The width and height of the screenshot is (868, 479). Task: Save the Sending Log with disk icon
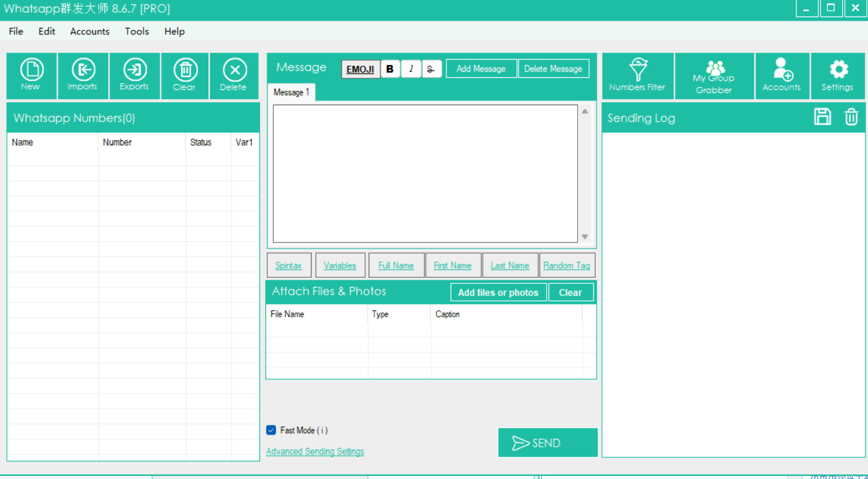(822, 117)
